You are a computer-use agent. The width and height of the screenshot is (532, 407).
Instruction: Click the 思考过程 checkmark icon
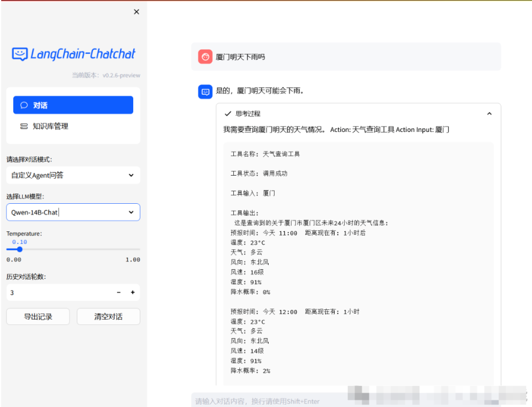(228, 114)
